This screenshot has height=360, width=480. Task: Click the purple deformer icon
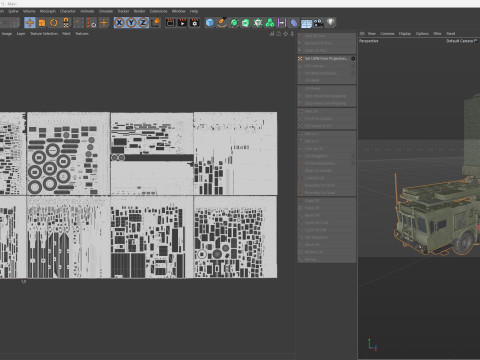(x=282, y=23)
